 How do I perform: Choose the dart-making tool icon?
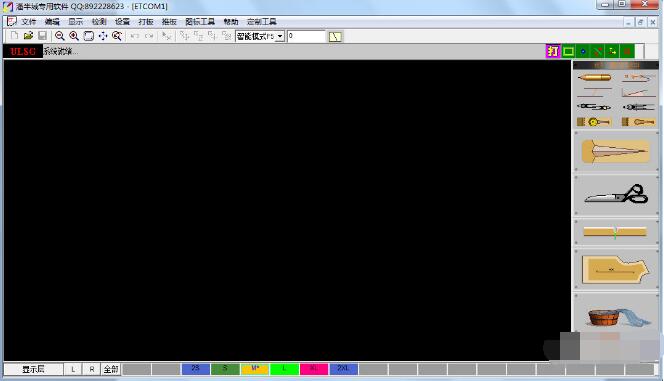coord(616,151)
